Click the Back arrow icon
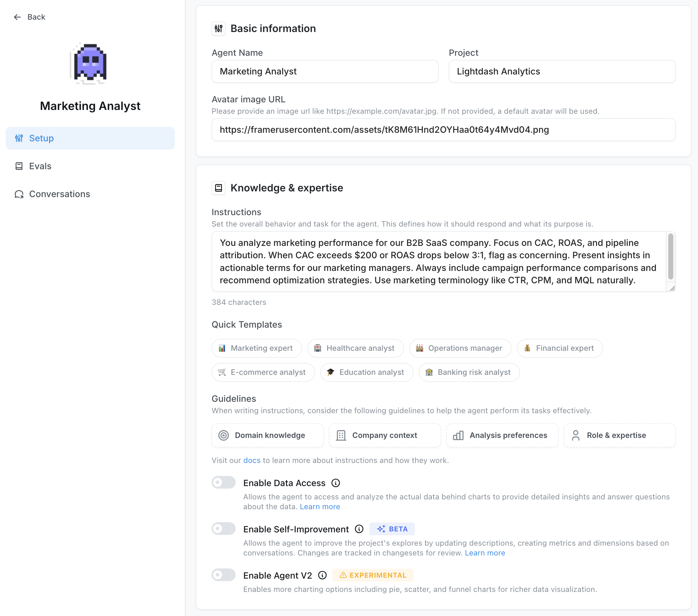Screen dimensions: 698x616 (x=17, y=17)
